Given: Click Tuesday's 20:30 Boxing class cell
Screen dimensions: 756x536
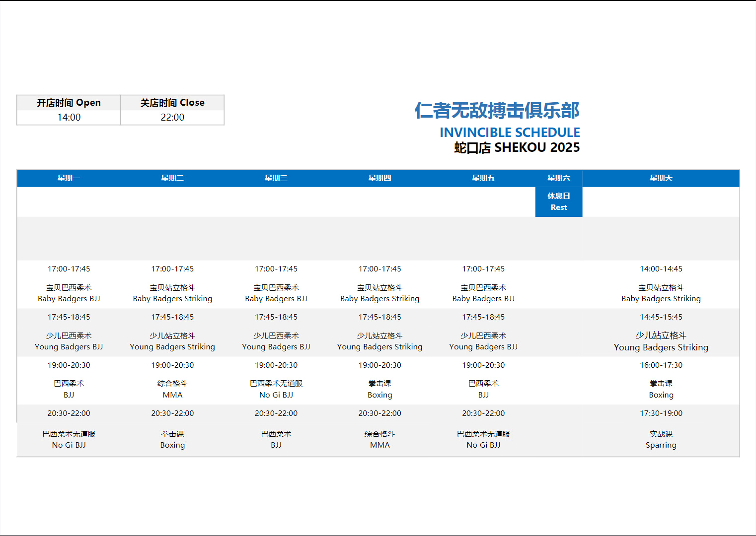Looking at the screenshot, I should pos(172,440).
